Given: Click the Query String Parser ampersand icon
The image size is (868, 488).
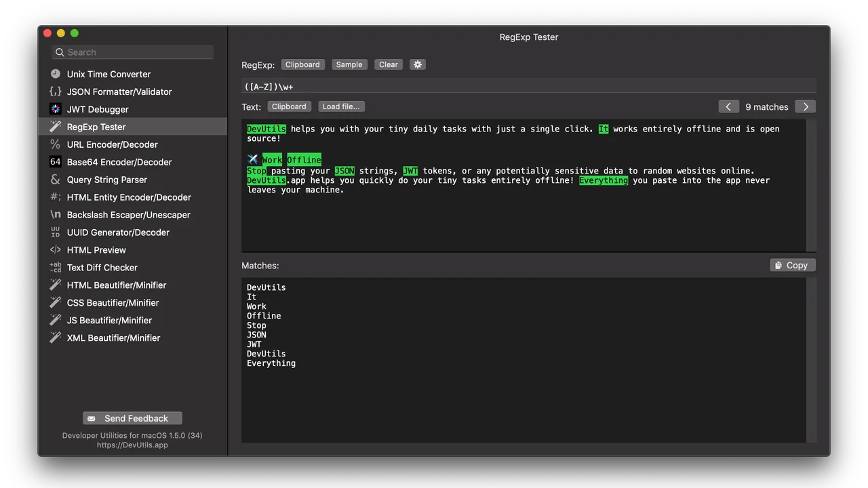Looking at the screenshot, I should pyautogui.click(x=56, y=180).
